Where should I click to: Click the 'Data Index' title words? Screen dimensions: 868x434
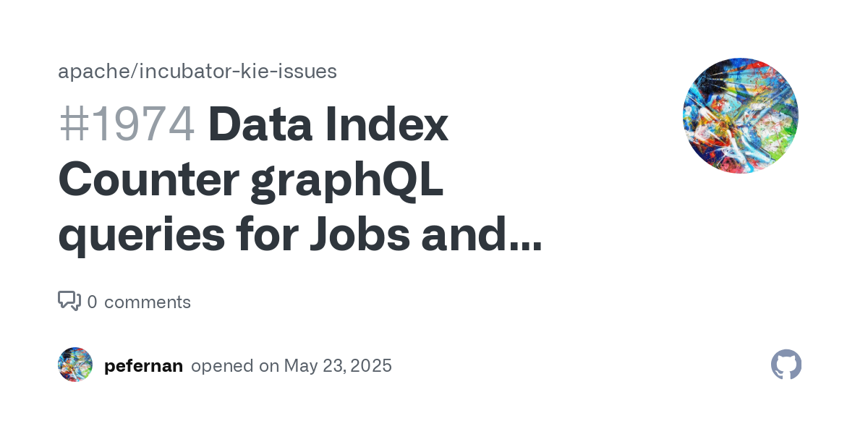point(329,125)
